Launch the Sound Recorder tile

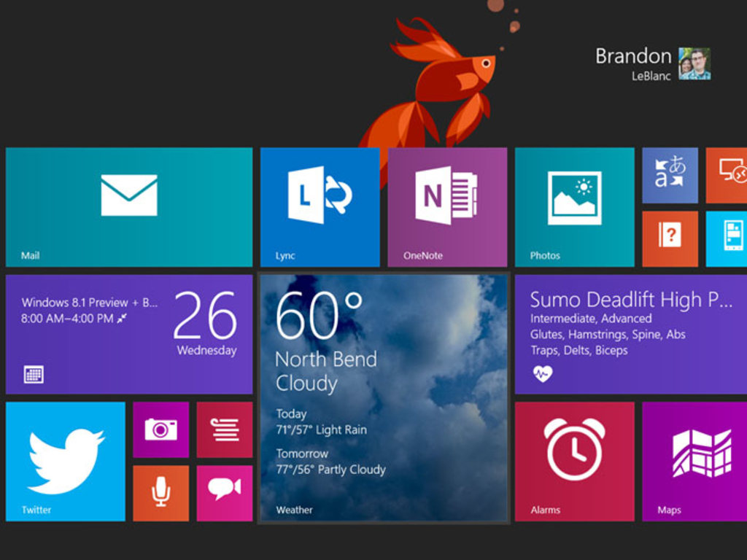point(160,493)
